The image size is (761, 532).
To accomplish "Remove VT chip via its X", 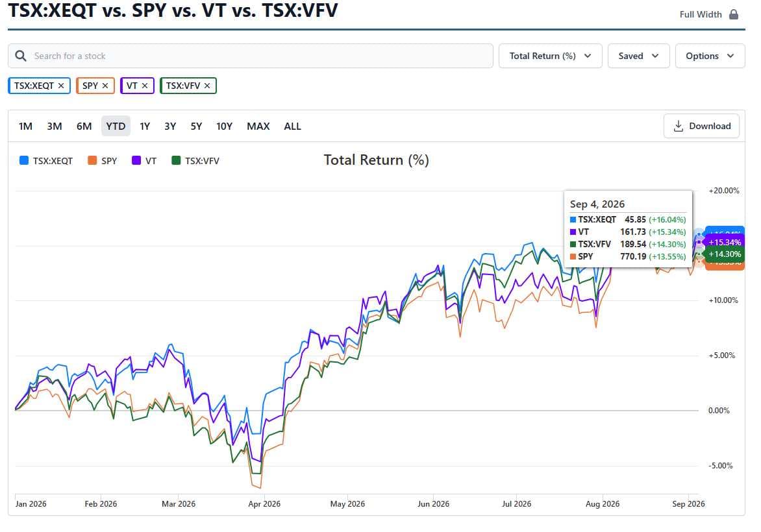I will (145, 86).
